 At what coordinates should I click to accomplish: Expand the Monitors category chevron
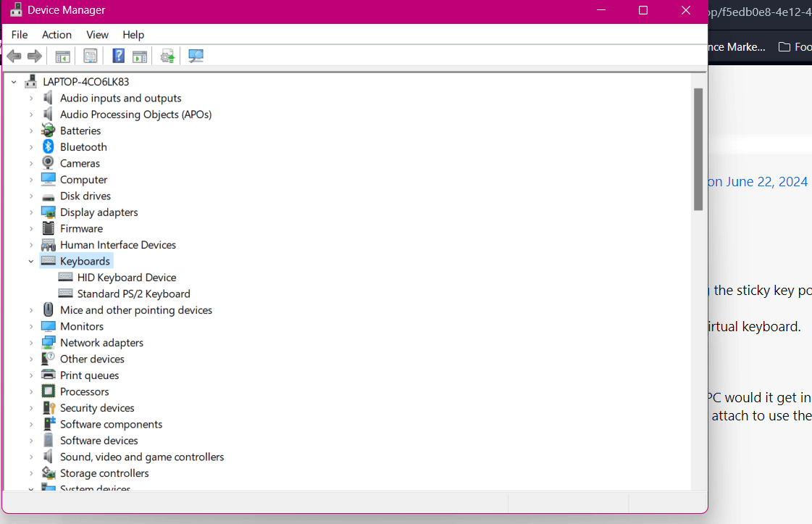[31, 327]
